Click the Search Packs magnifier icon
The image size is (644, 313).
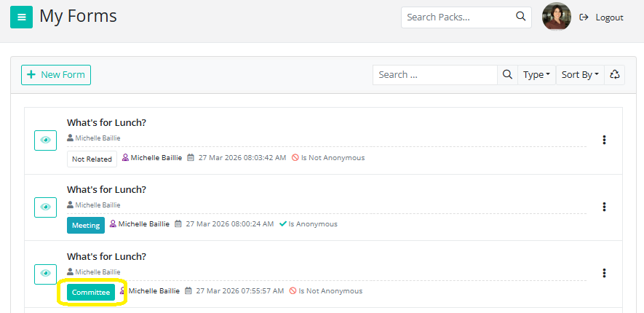[x=520, y=17]
